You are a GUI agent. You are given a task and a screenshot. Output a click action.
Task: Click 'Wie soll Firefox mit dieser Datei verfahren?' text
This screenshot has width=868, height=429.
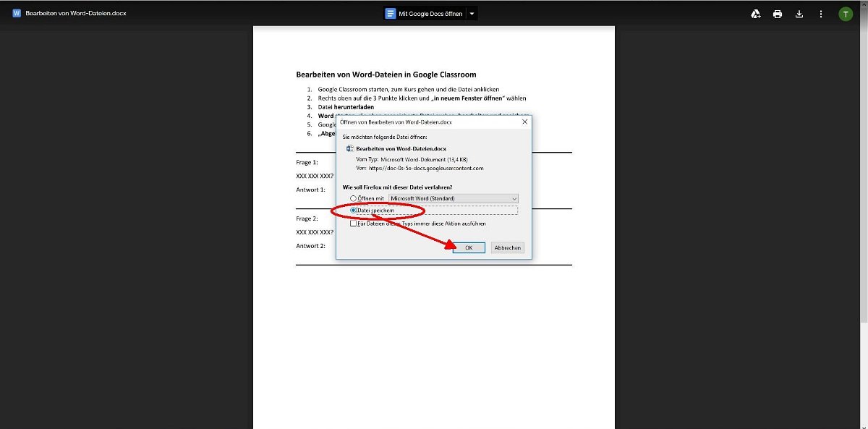coord(397,187)
